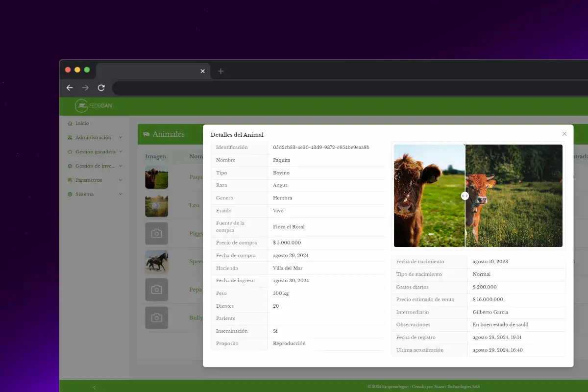Expand the Sistema menu chevron

(x=121, y=195)
